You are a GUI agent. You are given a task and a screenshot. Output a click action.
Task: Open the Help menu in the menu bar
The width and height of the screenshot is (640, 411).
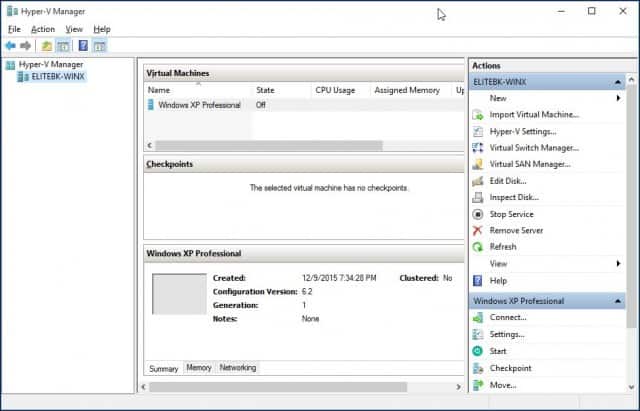pos(102,29)
